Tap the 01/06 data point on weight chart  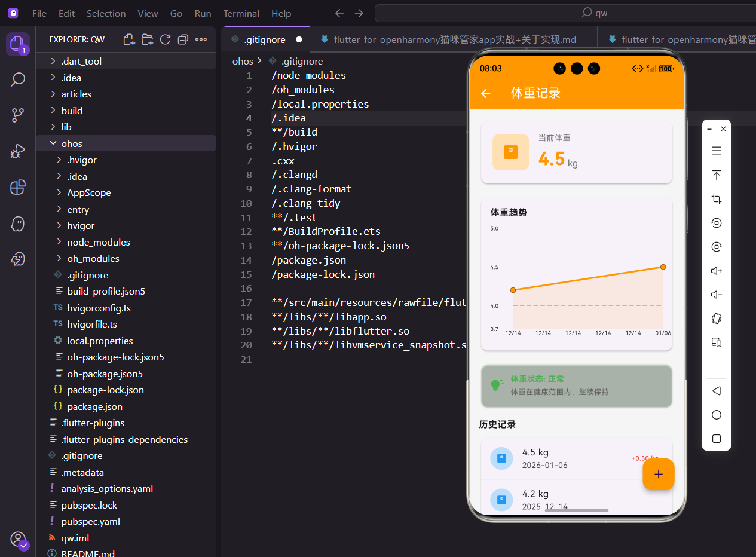point(663,267)
